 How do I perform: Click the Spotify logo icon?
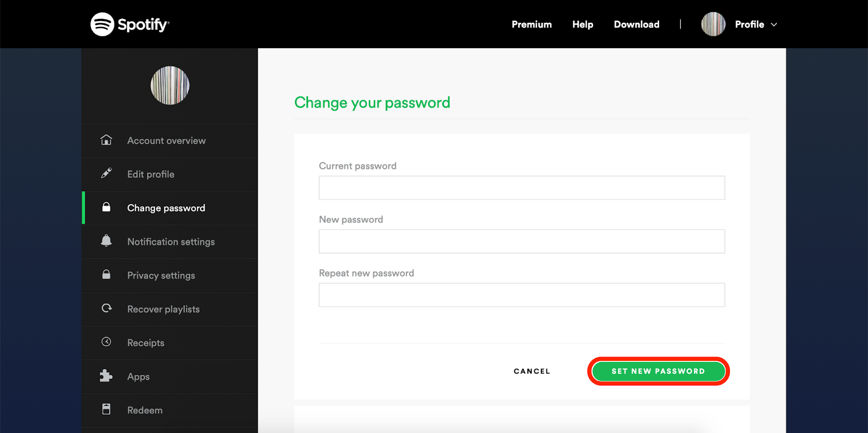coord(103,24)
